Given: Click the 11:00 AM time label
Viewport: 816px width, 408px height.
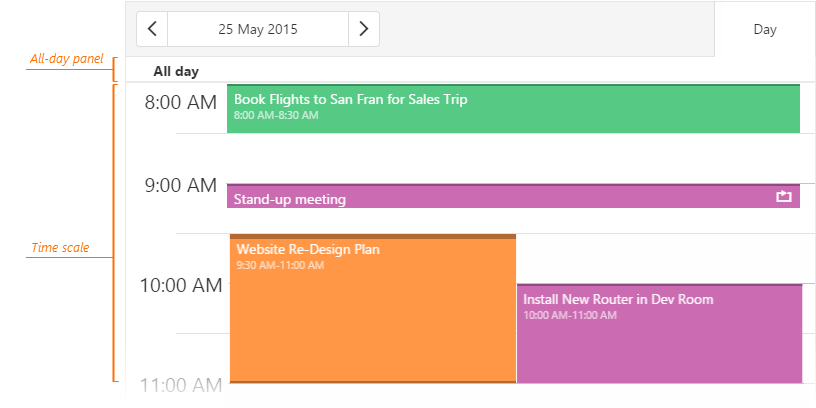Looking at the screenshot, I should (180, 385).
